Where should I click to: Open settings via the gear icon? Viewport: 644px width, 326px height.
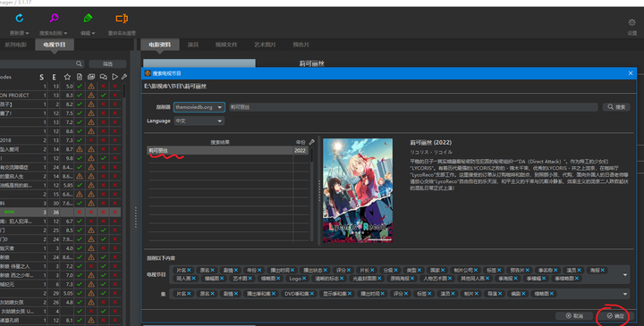tap(632, 22)
